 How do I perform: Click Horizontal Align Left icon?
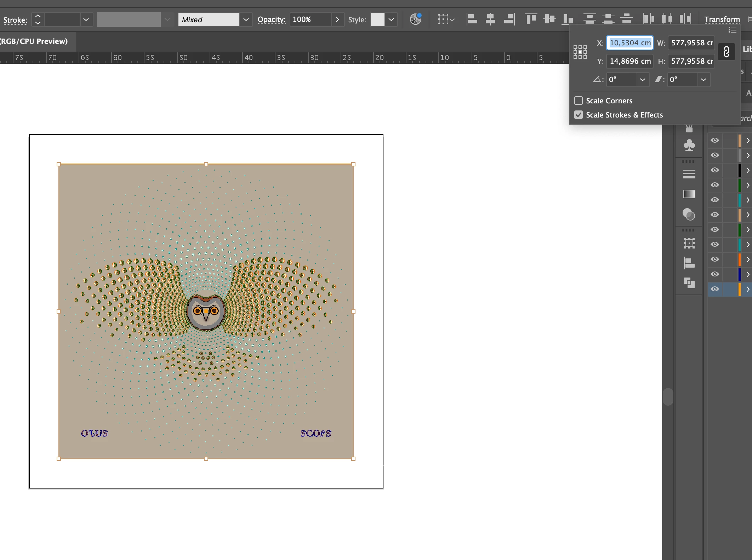[x=472, y=19]
